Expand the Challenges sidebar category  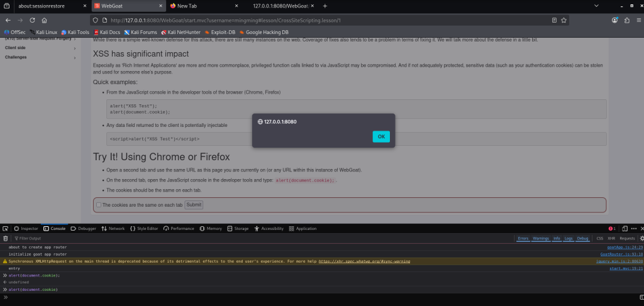tap(40, 57)
